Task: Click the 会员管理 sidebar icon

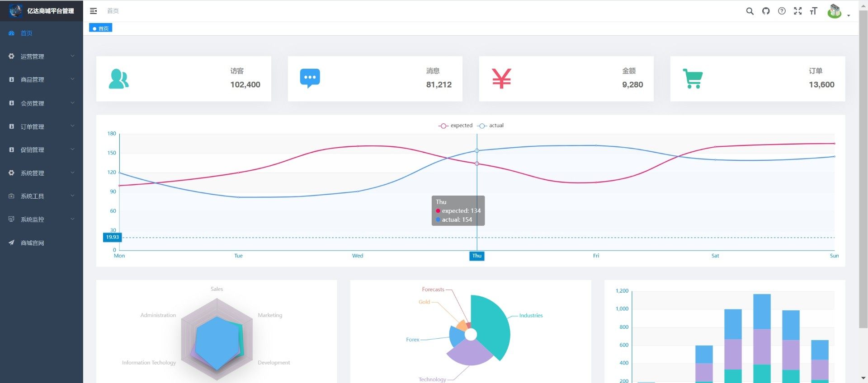Action: [11, 103]
